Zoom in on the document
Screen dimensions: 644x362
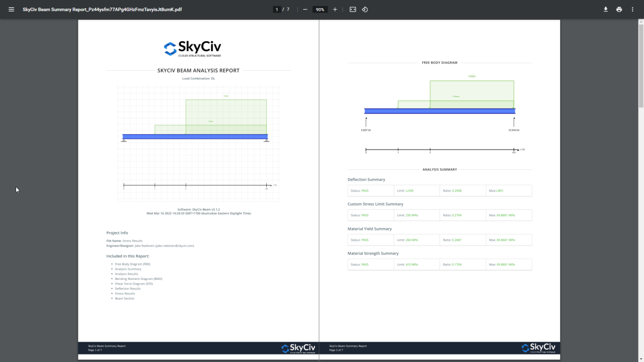[x=334, y=9]
